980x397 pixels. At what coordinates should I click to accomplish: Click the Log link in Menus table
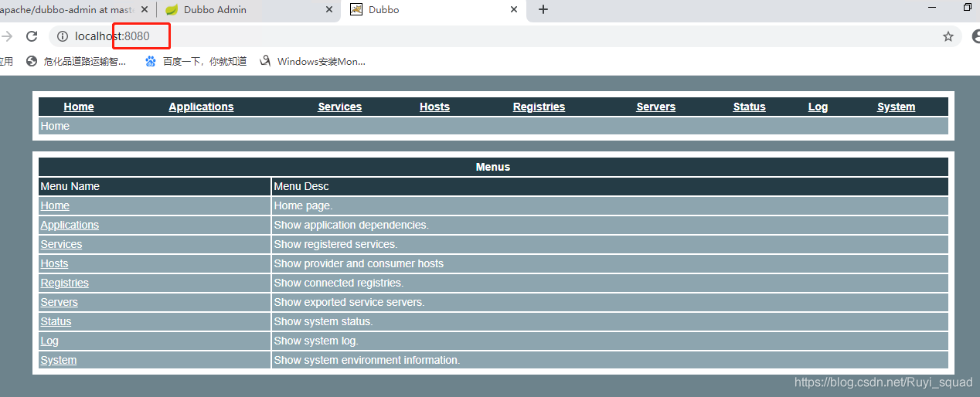pyautogui.click(x=49, y=341)
